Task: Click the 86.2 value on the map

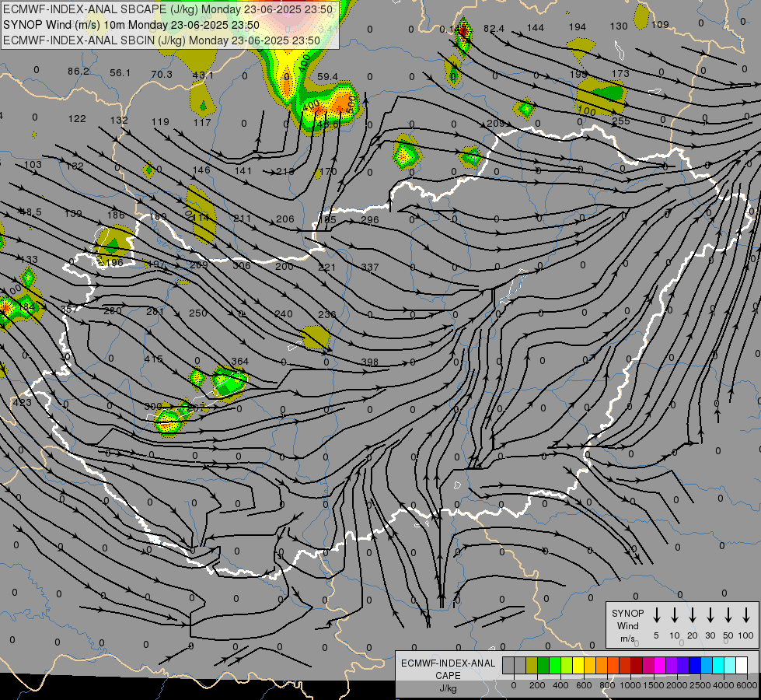Action: (x=79, y=72)
